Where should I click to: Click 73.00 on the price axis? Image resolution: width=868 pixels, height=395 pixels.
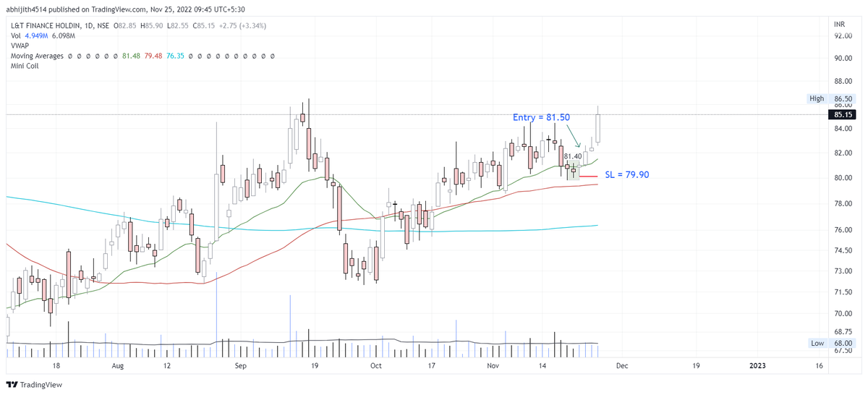click(843, 271)
